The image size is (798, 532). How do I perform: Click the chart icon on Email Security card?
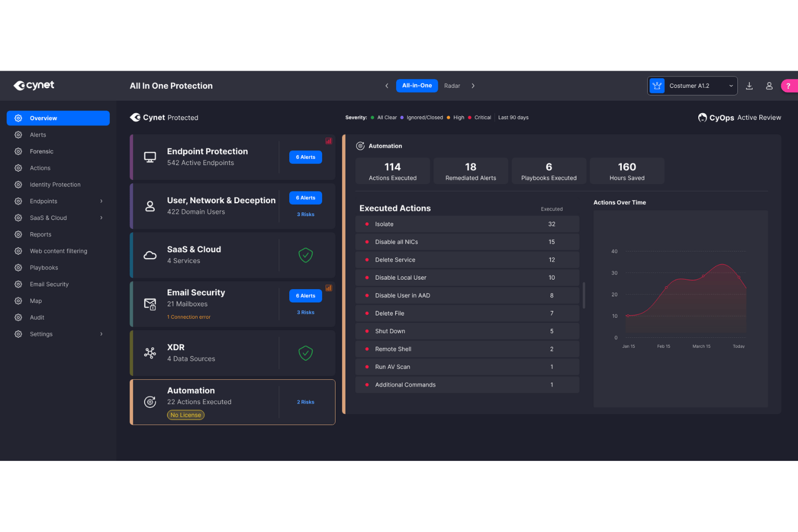pos(328,288)
